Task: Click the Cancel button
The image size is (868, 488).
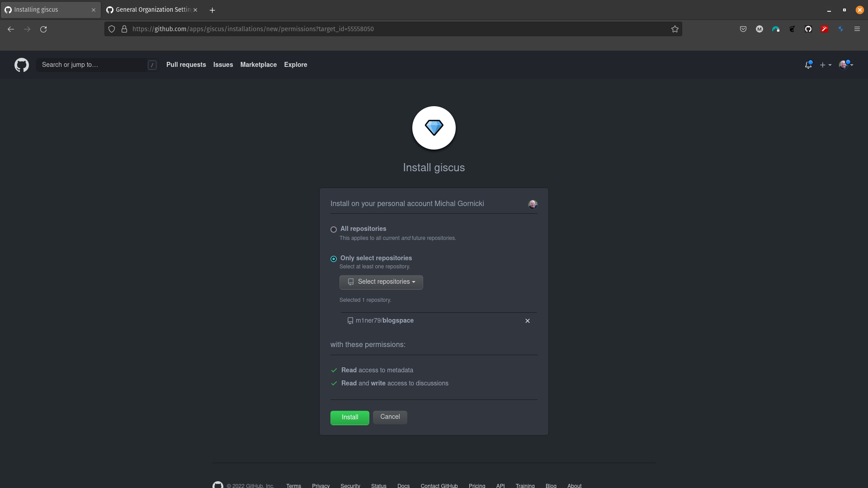Action: click(x=390, y=416)
